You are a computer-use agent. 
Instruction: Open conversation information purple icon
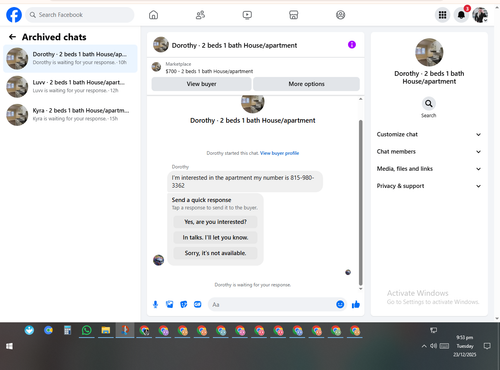(x=352, y=45)
